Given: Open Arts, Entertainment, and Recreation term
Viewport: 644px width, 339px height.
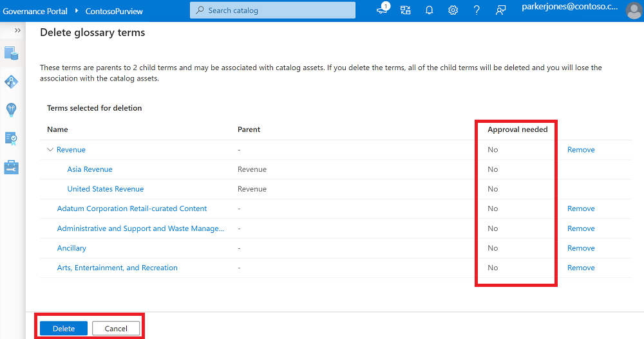Looking at the screenshot, I should 117,268.
